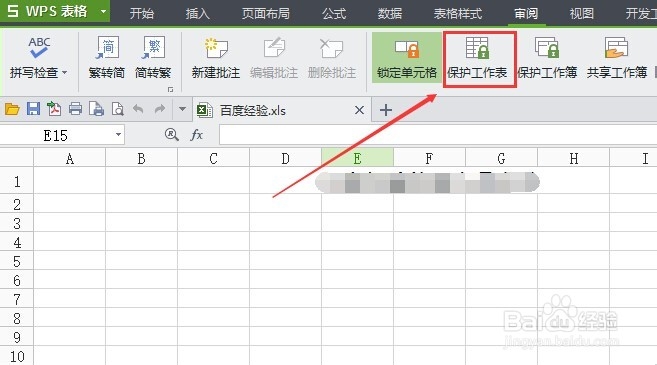
Task: Click the Spell Check (拼写检查) icon
Action: click(x=39, y=48)
